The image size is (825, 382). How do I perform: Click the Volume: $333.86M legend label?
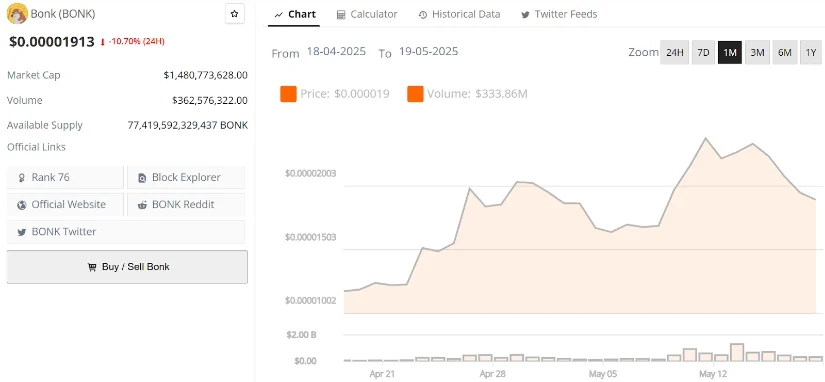coord(477,94)
